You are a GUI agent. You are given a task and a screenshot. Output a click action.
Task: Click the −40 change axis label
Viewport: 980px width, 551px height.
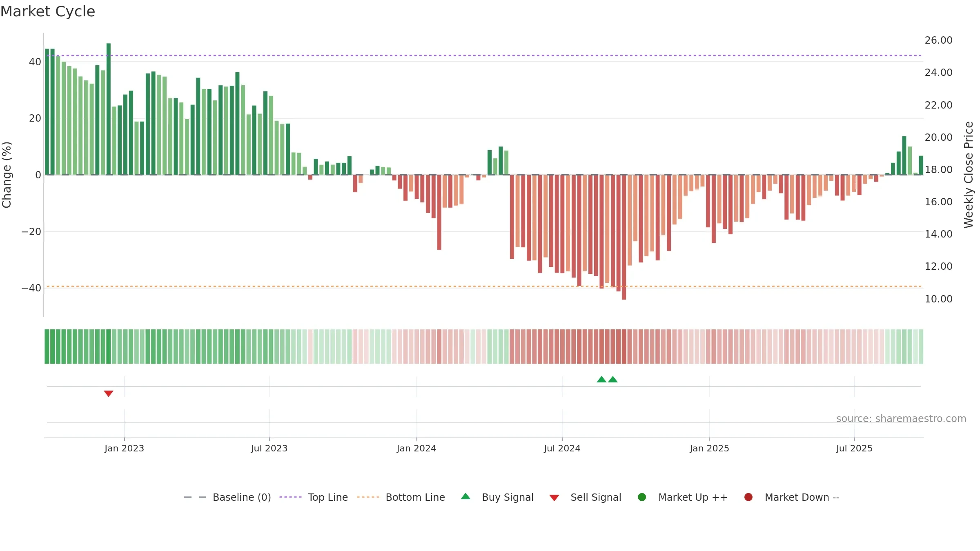(31, 288)
